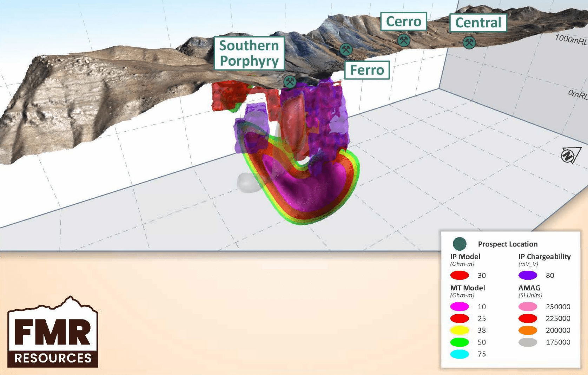The image size is (588, 375).
Task: Click the 0mRL elevation label
Action: click(x=577, y=94)
